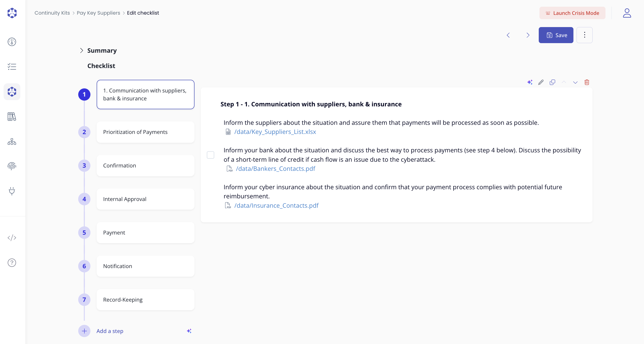
Task: Open the user profile icon
Action: [x=627, y=13]
